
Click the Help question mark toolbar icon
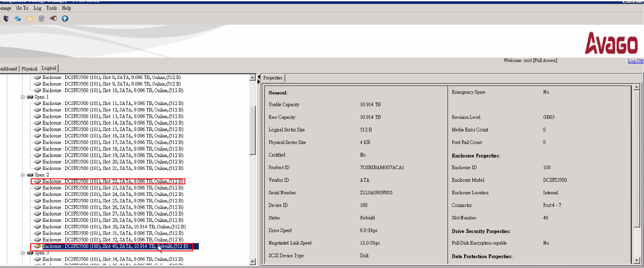click(x=64, y=18)
